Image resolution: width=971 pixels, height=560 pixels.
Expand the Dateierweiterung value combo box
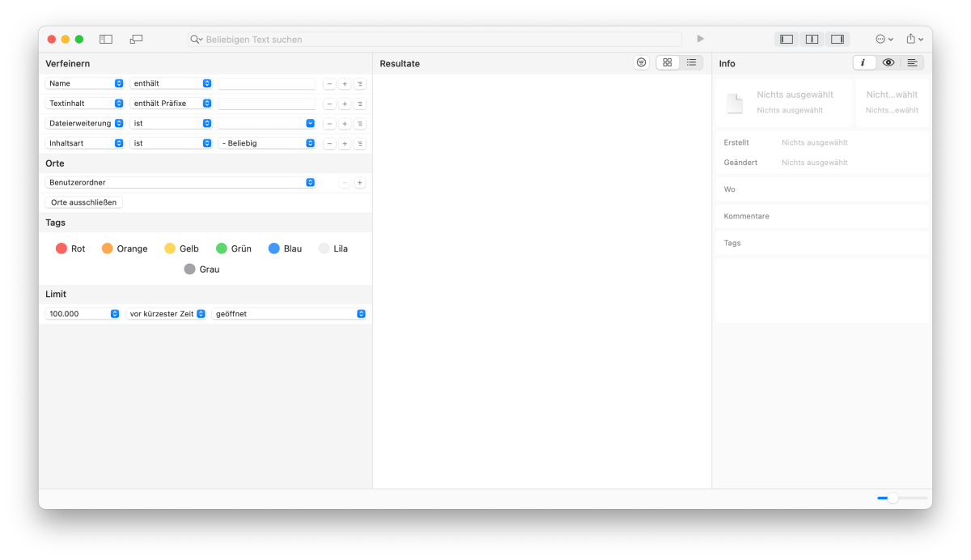(x=310, y=123)
